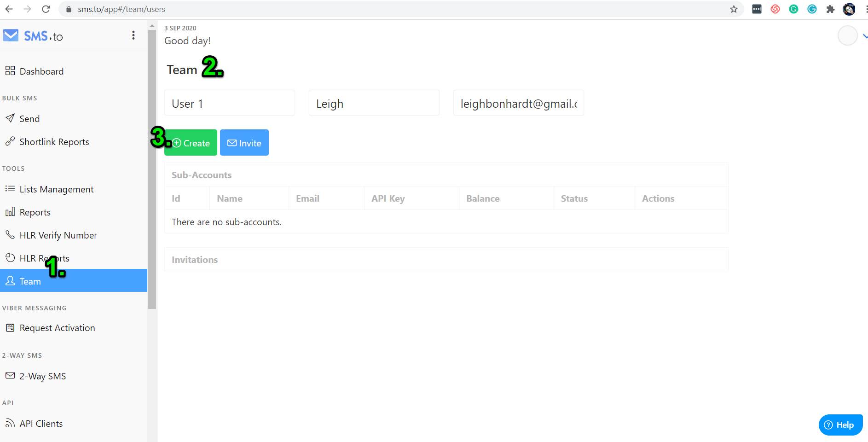The image size is (868, 442).
Task: Open Shortlink Reports using its chain-link icon
Action: coord(10,141)
